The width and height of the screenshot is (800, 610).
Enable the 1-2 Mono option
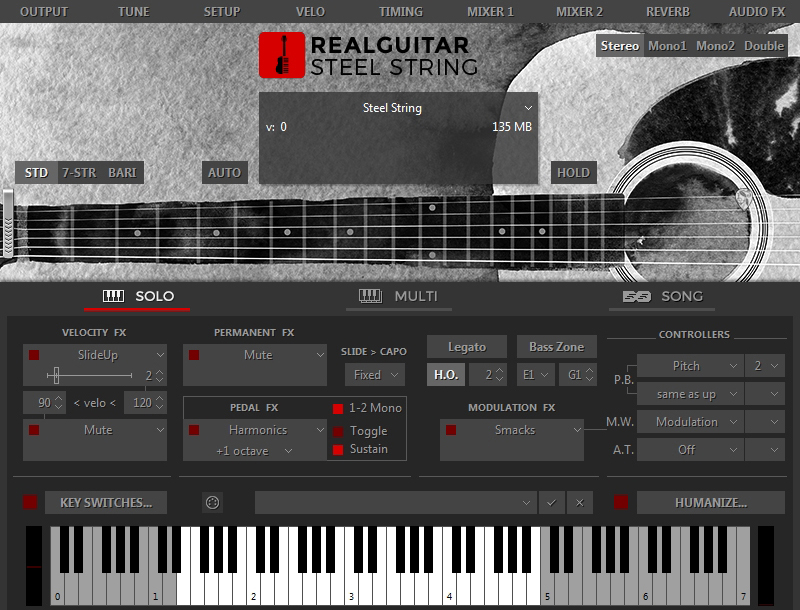point(338,409)
